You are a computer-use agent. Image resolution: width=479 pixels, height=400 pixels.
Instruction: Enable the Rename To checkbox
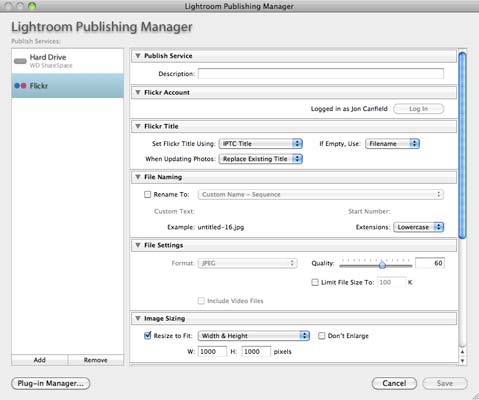point(147,194)
